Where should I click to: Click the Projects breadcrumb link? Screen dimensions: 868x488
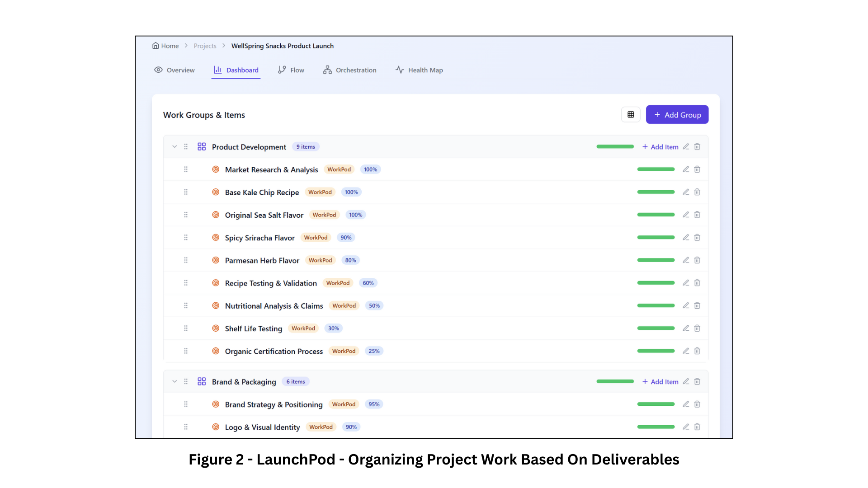(x=205, y=46)
